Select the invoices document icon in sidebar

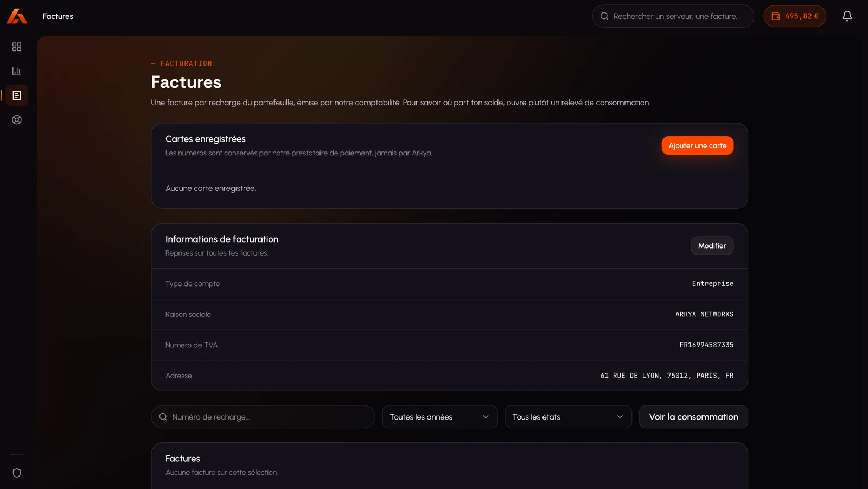[17, 96]
